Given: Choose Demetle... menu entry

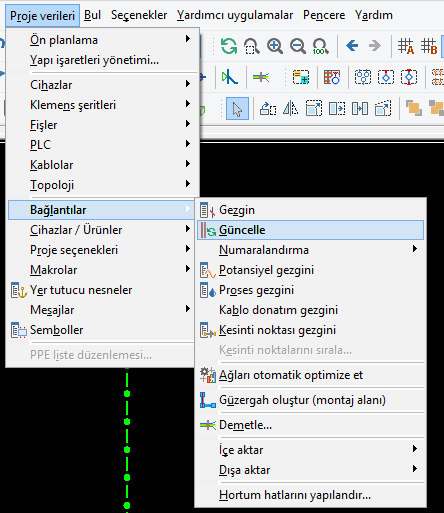Looking at the screenshot, I should (310, 425).
